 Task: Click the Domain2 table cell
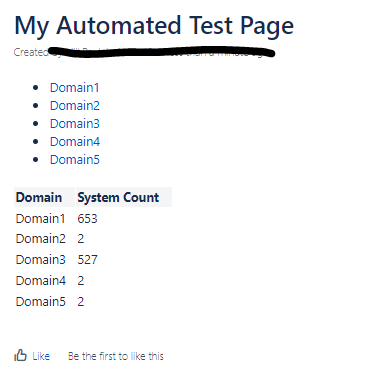[41, 239]
